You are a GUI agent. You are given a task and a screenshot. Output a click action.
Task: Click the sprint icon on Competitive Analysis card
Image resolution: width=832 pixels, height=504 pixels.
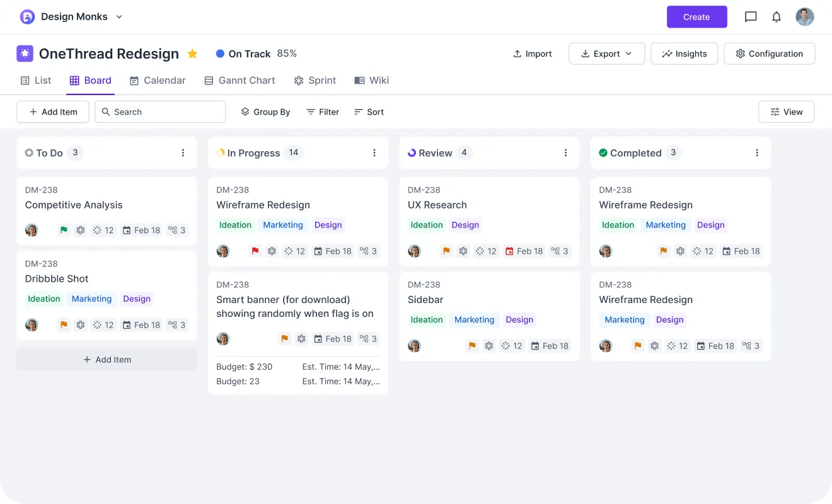[x=81, y=230]
